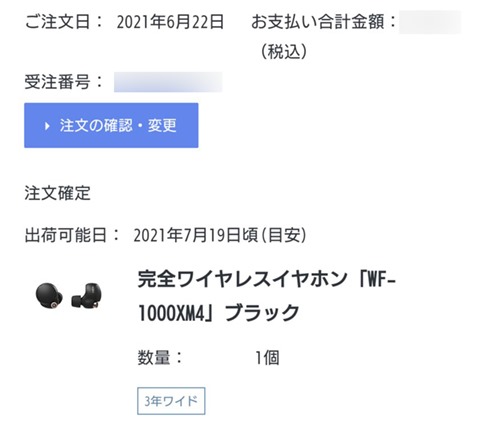Click the 注文確定 status text
Viewport: 500px width, 432px height.
pos(57,193)
